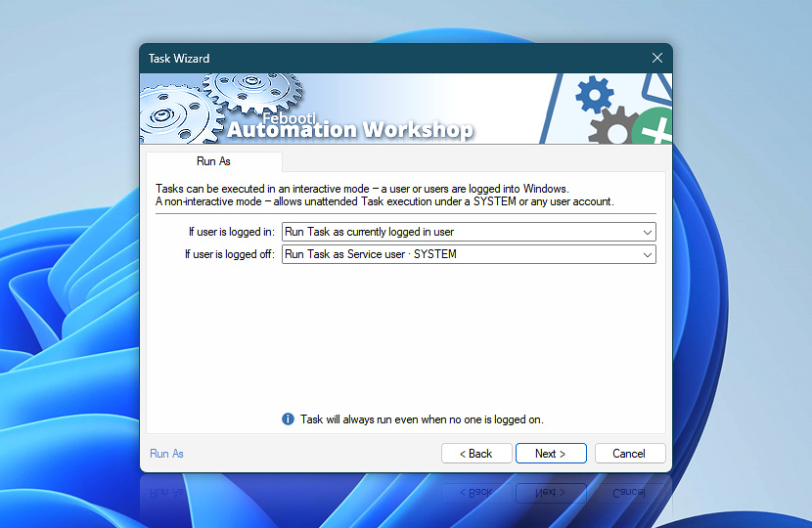
Task: Click the blue info icon
Action: click(x=288, y=419)
